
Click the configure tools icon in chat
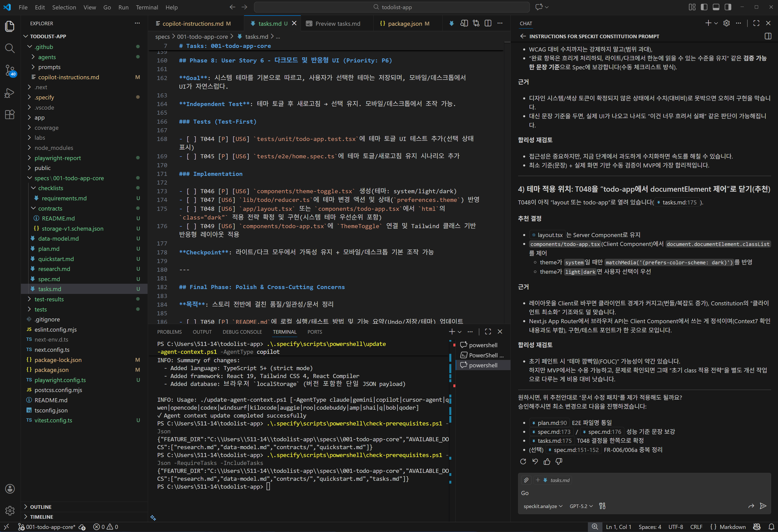pos(602,506)
